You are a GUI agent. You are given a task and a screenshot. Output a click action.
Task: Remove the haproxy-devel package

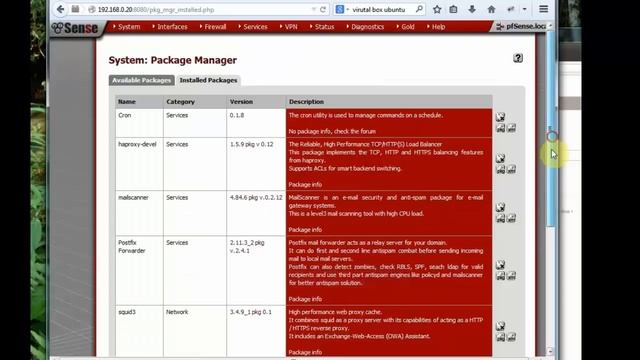[500, 158]
